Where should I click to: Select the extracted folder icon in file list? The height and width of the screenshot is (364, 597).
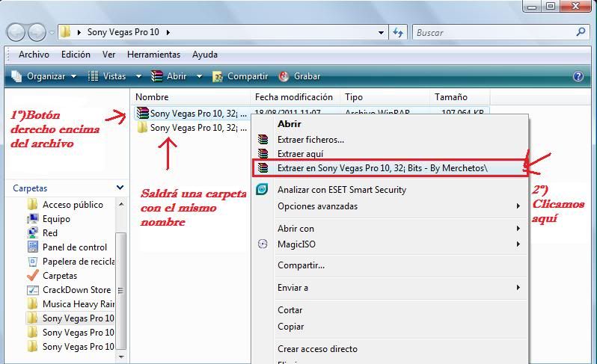[142, 127]
